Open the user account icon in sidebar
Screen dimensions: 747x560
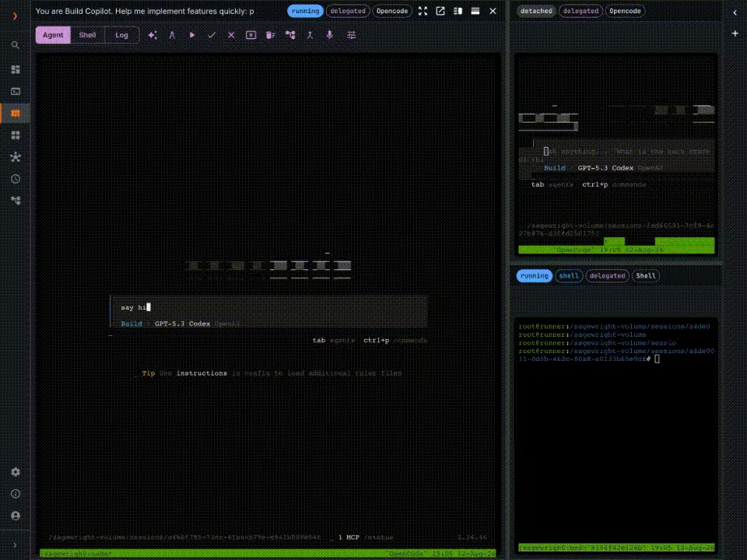coord(16,516)
